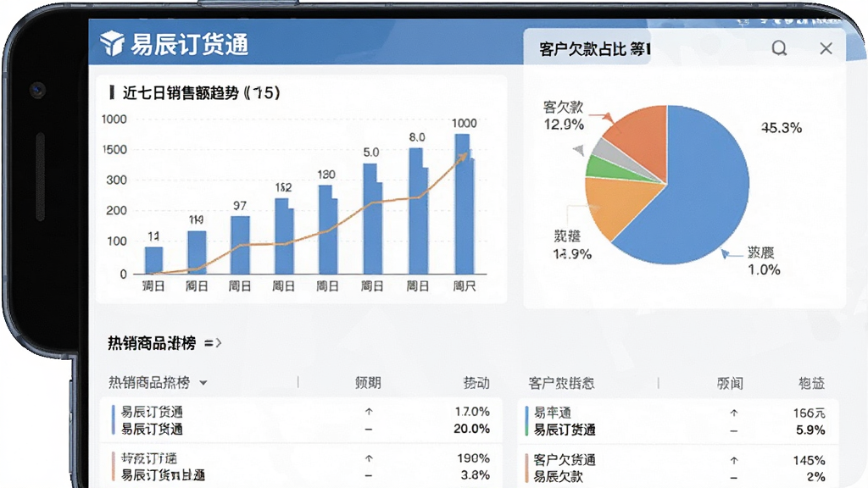Click the 1.0% pie label
Screen dimensions: 868x488
(764, 269)
